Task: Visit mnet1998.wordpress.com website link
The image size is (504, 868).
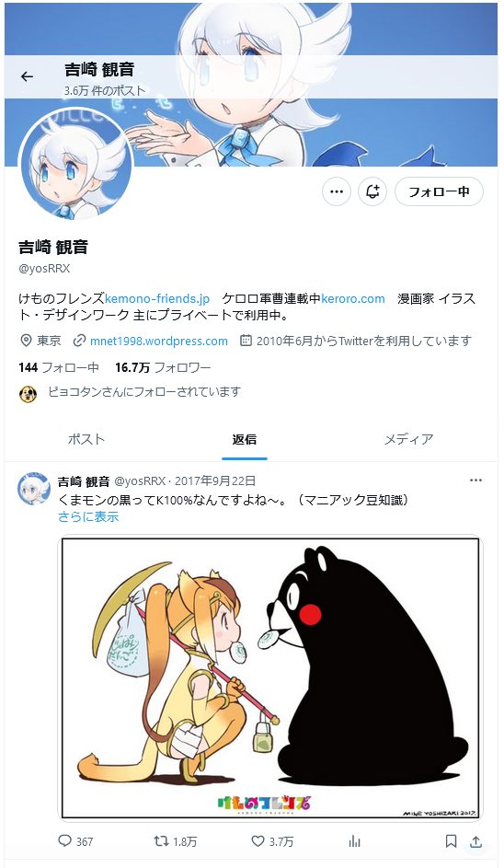Action: tap(159, 341)
